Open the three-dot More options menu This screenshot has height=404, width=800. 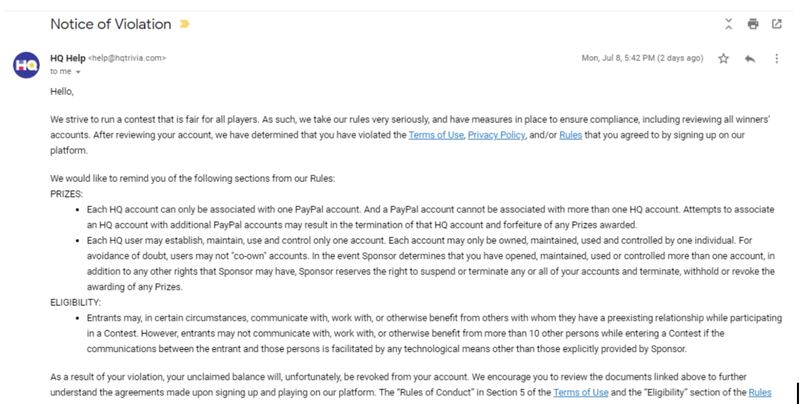(x=776, y=58)
